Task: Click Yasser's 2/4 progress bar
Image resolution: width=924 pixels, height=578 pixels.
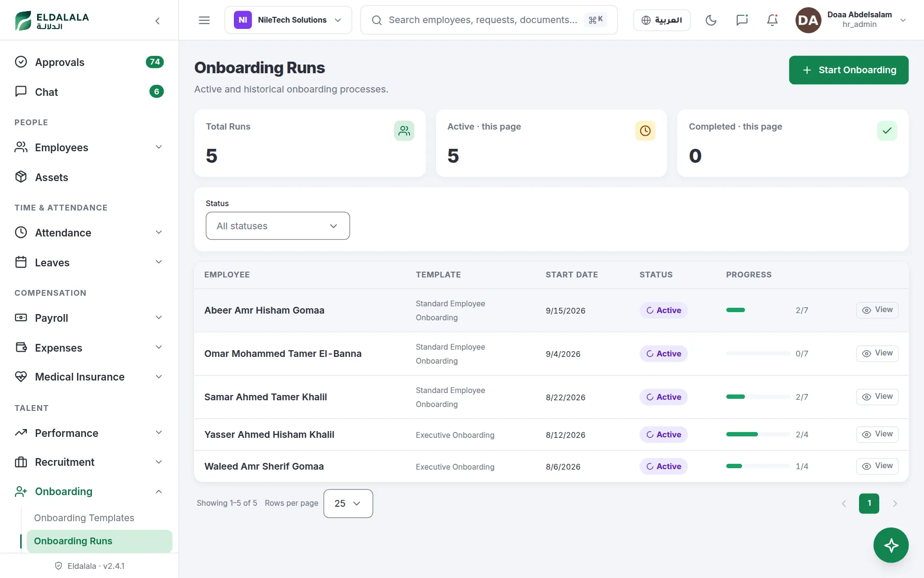Action: point(758,434)
